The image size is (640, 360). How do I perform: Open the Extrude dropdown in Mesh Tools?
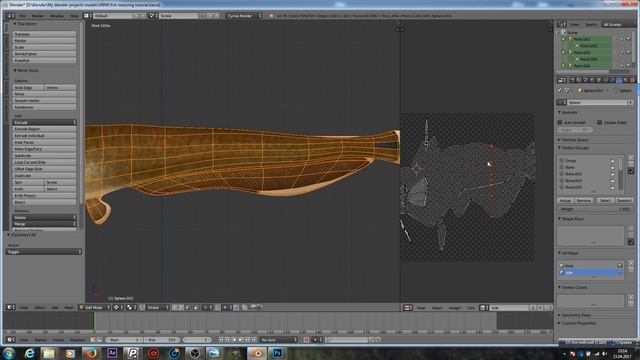(x=44, y=122)
